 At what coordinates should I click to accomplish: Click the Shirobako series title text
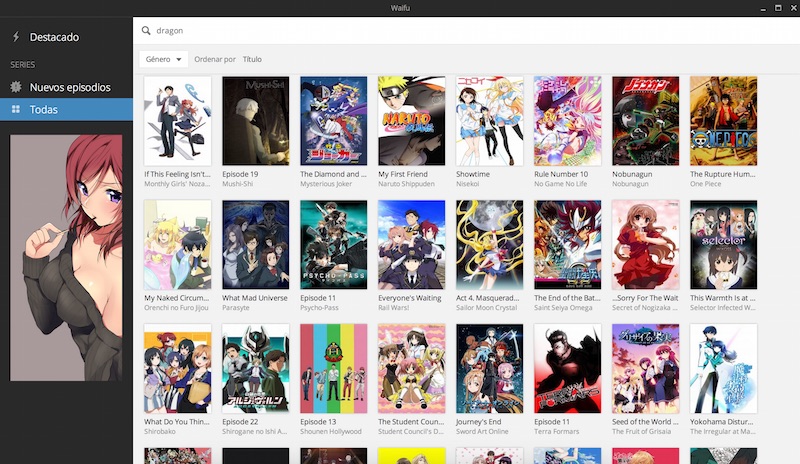(163, 432)
